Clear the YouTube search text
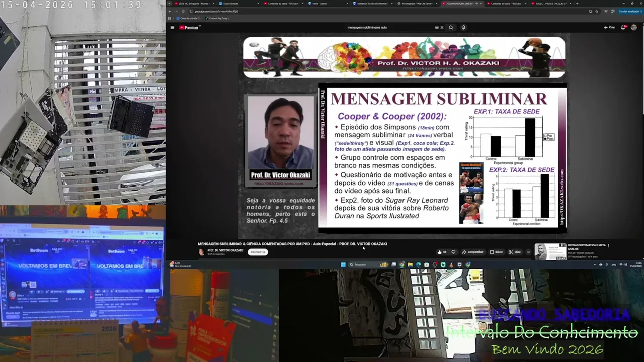This screenshot has height=362, width=644. pyautogui.click(x=442, y=28)
